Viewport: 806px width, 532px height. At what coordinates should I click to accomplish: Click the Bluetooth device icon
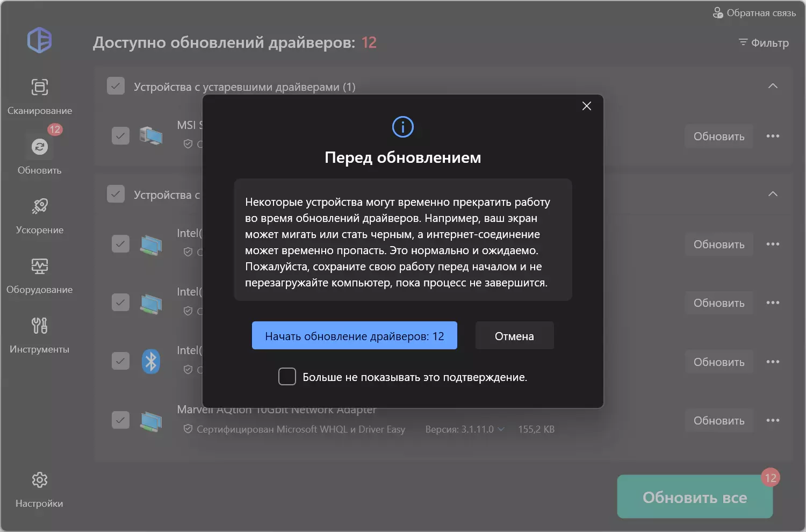click(x=151, y=362)
